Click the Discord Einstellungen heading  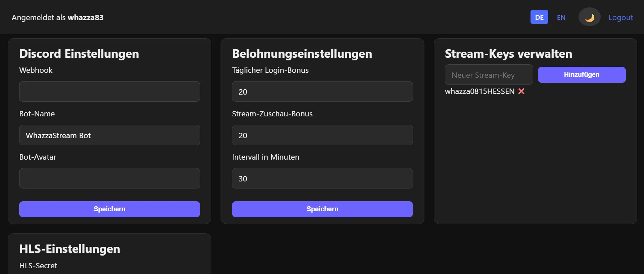click(79, 54)
